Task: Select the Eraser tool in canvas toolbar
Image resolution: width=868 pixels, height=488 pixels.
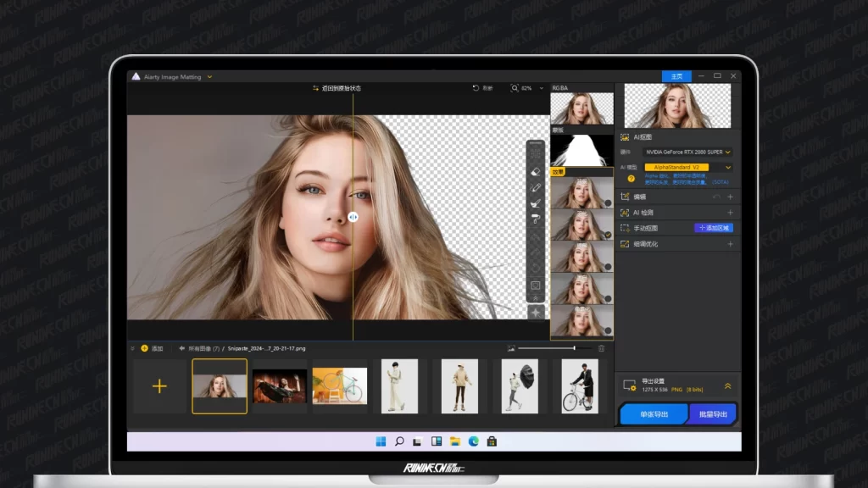Action: pos(536,171)
